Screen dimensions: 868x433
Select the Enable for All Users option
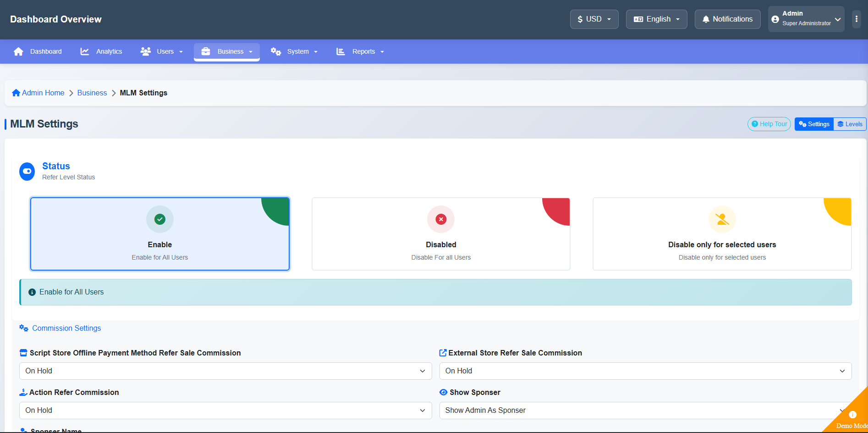click(x=160, y=234)
